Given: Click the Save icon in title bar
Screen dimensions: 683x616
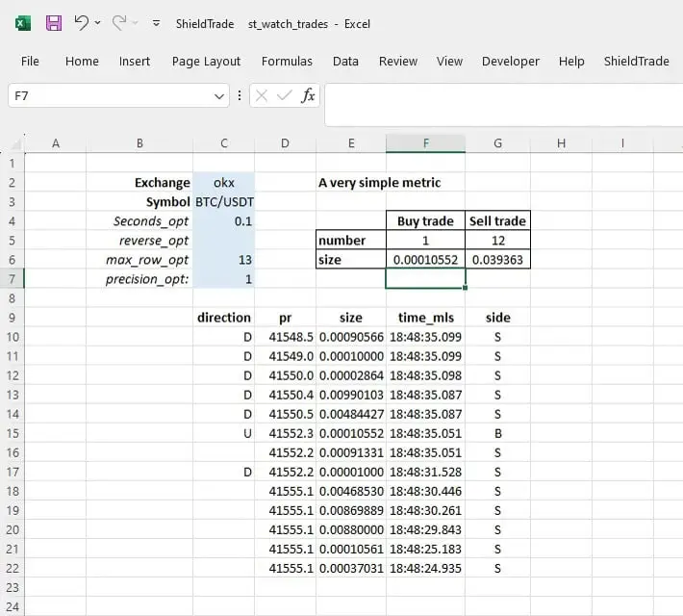Looking at the screenshot, I should point(54,23).
